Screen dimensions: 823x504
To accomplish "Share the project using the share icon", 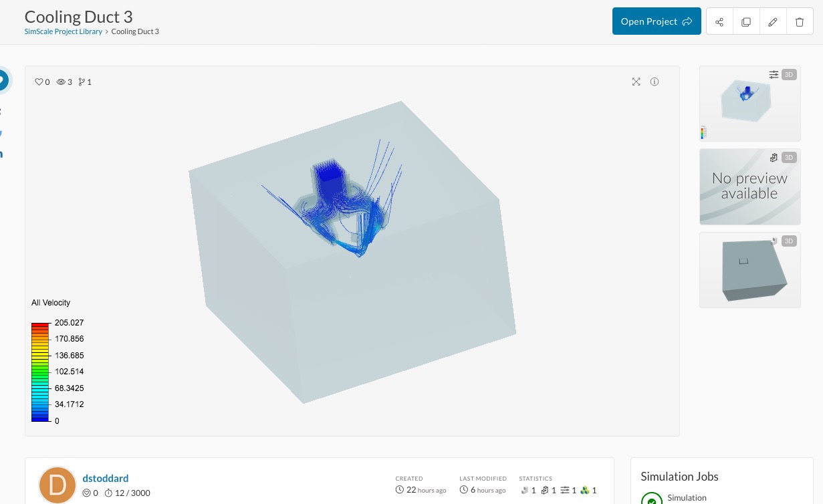I will click(x=719, y=21).
